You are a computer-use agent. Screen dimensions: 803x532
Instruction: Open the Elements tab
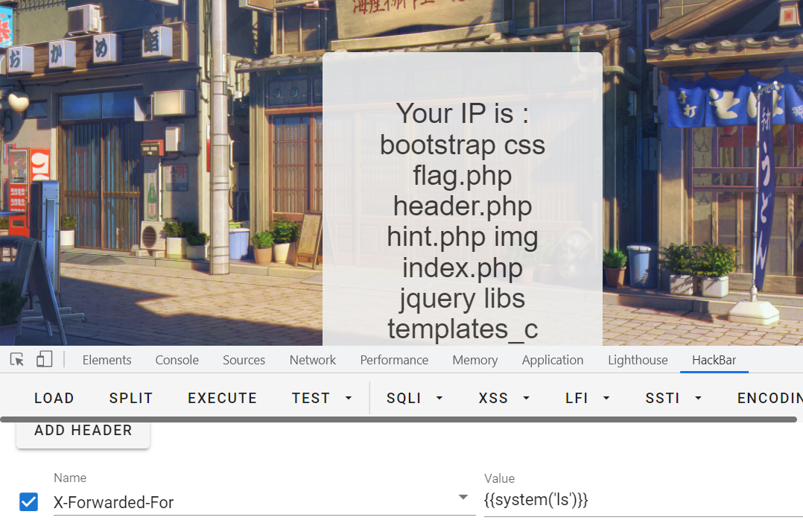pyautogui.click(x=107, y=360)
